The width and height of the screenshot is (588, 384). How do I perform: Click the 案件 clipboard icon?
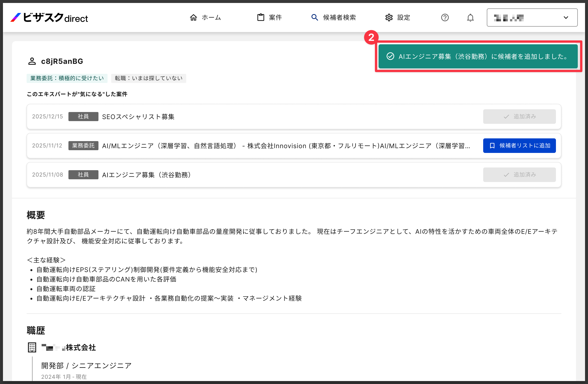(261, 17)
